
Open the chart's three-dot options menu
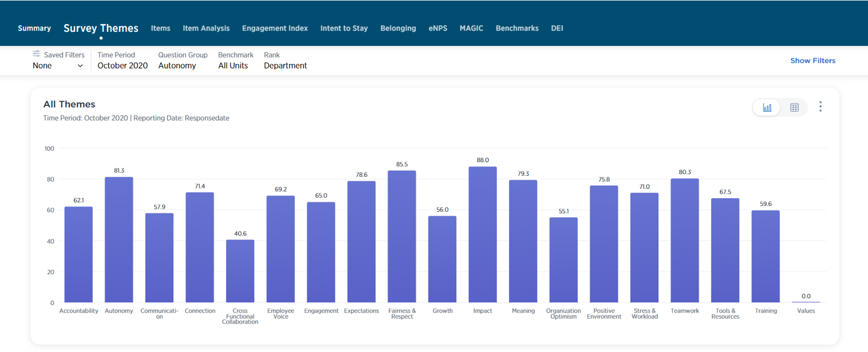coord(820,107)
